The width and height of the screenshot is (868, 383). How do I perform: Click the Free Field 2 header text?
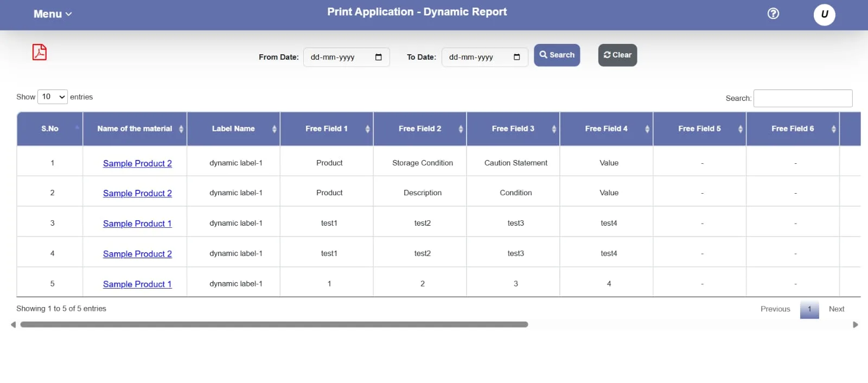[x=420, y=129]
